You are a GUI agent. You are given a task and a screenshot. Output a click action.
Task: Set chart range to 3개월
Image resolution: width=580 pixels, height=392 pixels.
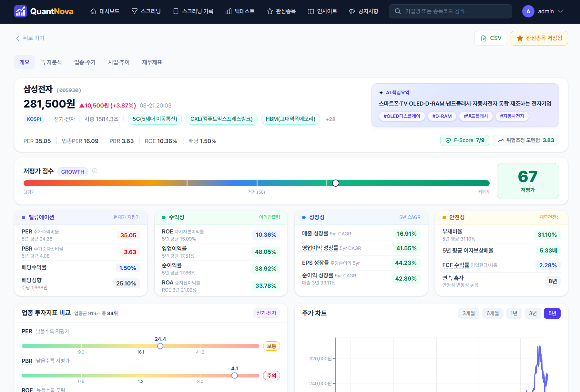[469, 313]
